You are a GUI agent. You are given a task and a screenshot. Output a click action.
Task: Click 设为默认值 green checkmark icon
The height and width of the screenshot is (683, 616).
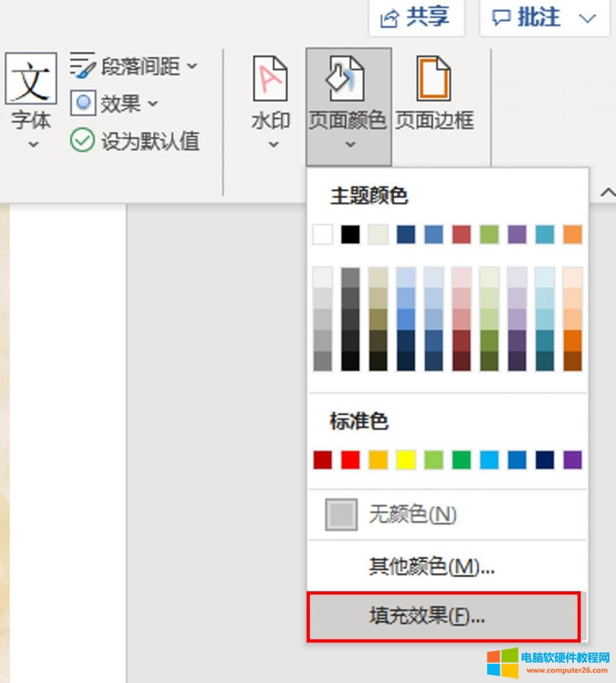coord(82,140)
